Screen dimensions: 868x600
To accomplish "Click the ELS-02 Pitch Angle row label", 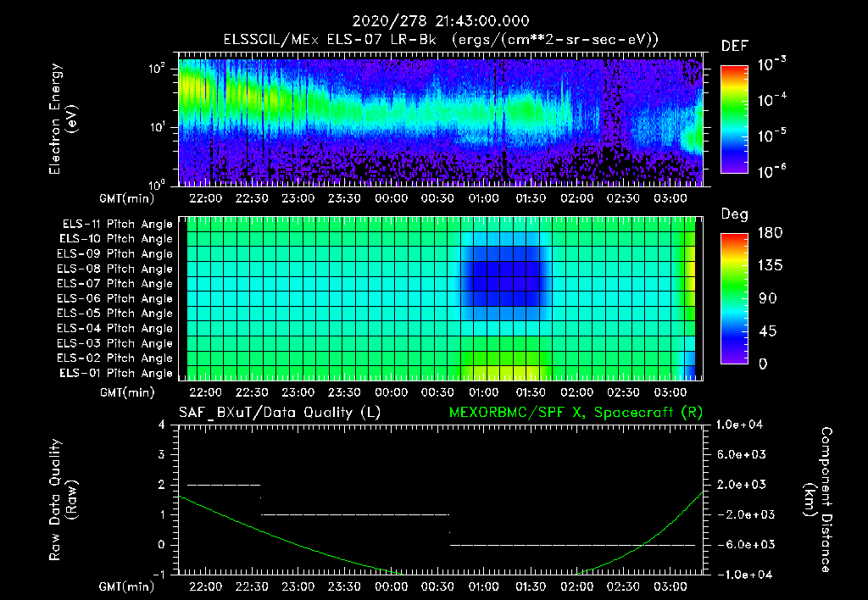I will click(114, 358).
